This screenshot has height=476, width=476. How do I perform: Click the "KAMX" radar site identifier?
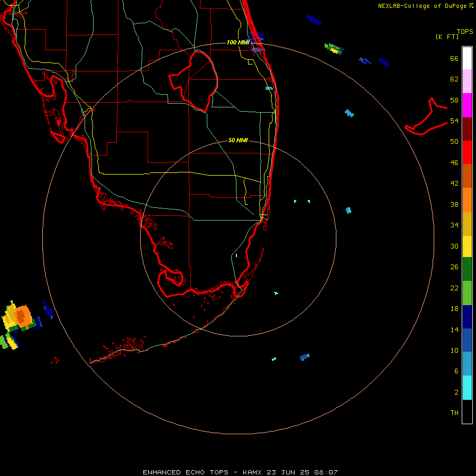pyautogui.click(x=252, y=472)
